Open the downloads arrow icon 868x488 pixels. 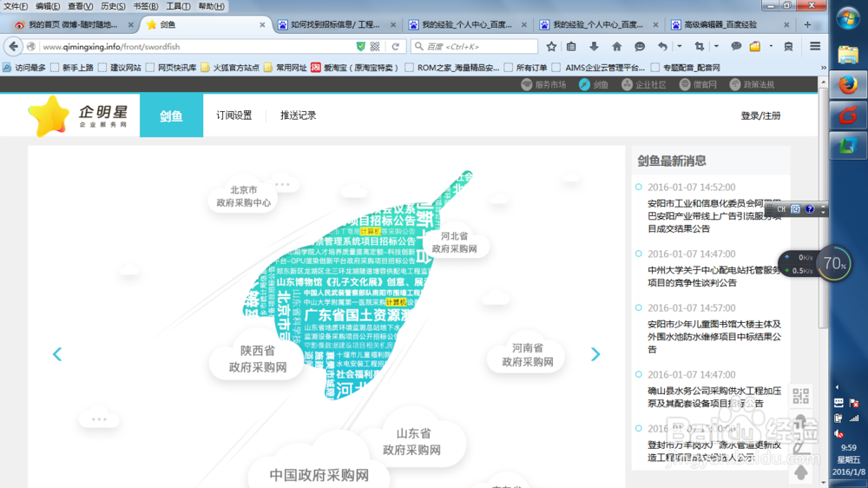point(594,47)
